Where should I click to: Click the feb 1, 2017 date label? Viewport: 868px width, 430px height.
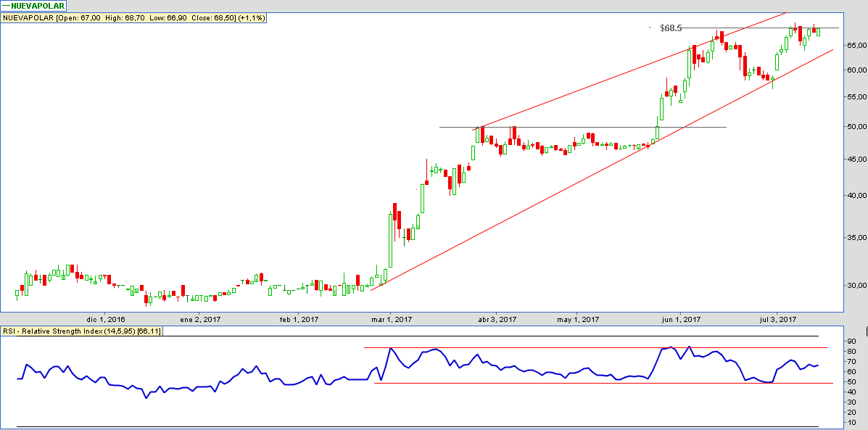(299, 319)
